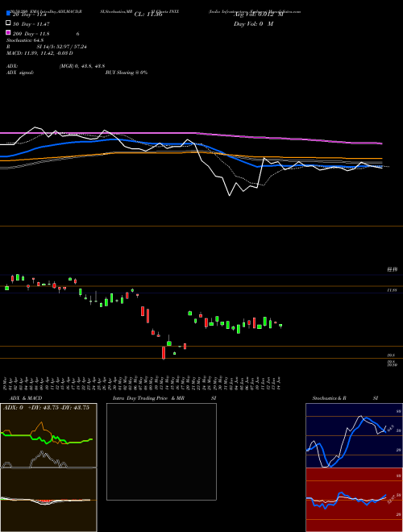Click the blue 20 Day EMA legend swatch

(x=8, y=14)
